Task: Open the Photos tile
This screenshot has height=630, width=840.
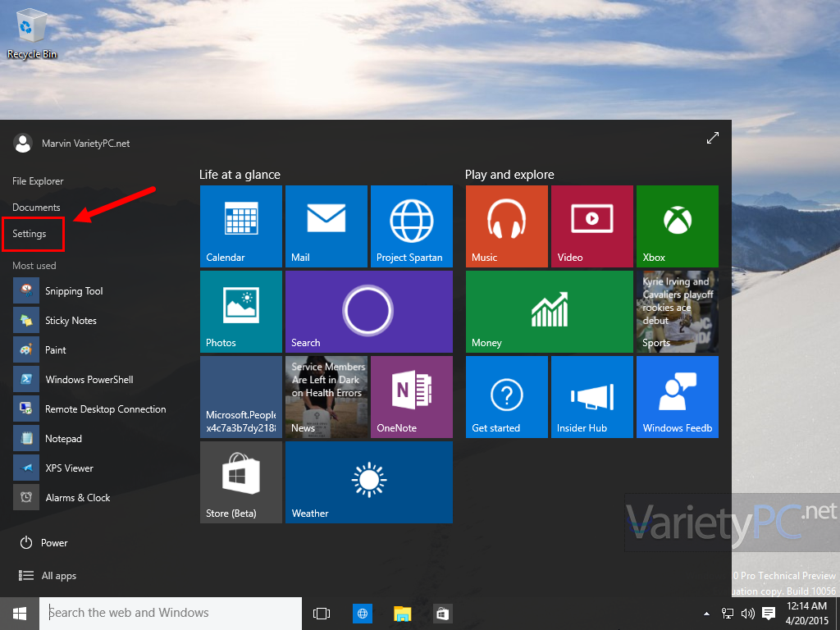Action: [x=241, y=312]
